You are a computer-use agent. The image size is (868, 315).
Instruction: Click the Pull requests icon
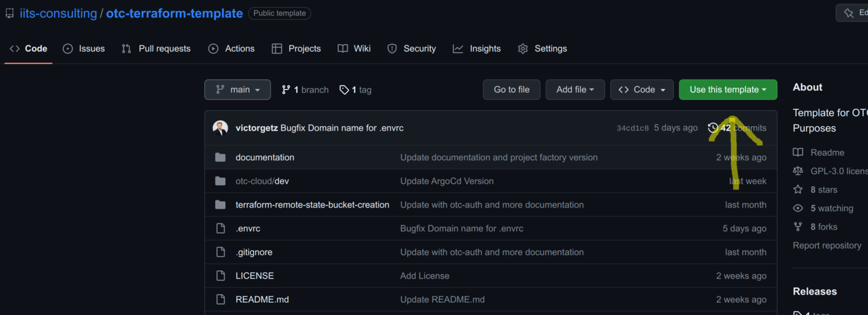[127, 49]
